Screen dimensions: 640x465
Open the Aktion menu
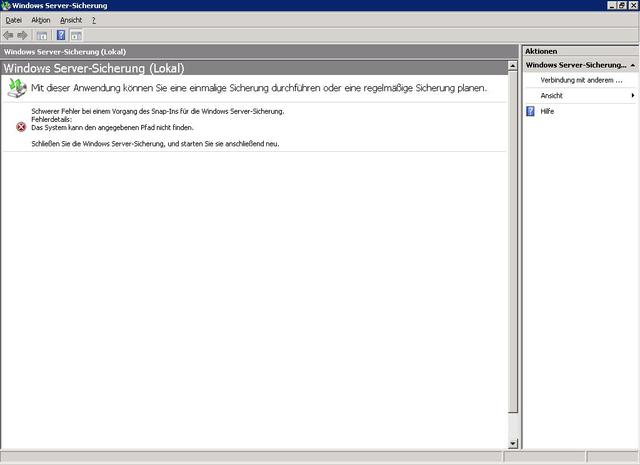coord(41,20)
